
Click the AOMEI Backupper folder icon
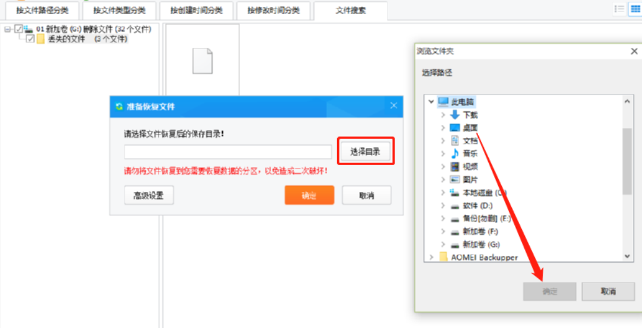tap(443, 257)
